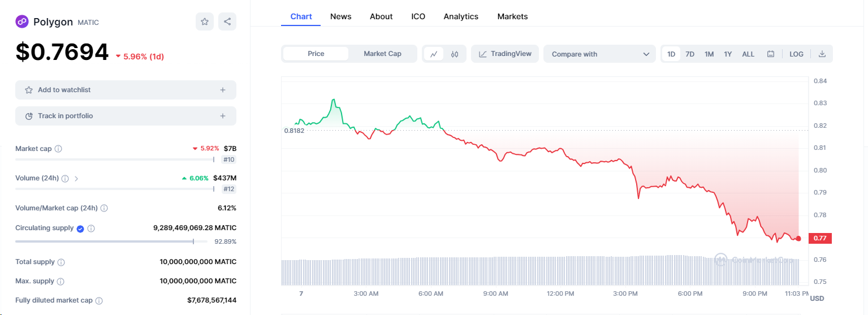
Task: Click the 12:00 PM axis label
Action: [x=561, y=294]
